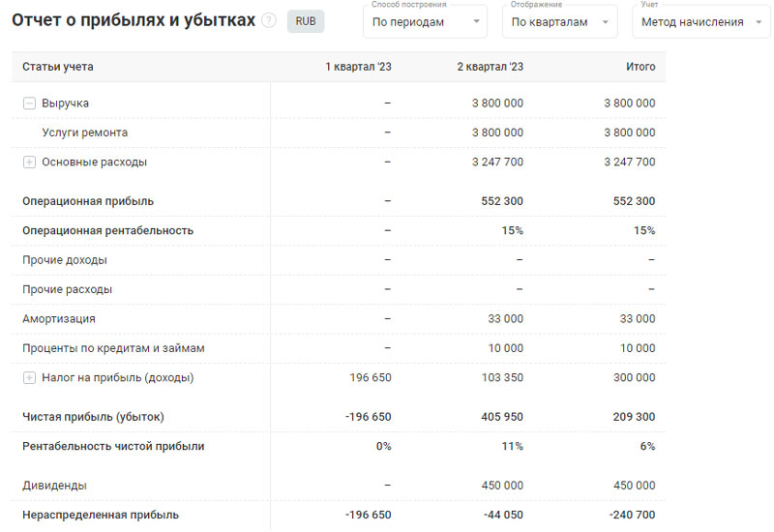Click Налог на прибыль 2 квартал value 103 350

pyautogui.click(x=502, y=377)
